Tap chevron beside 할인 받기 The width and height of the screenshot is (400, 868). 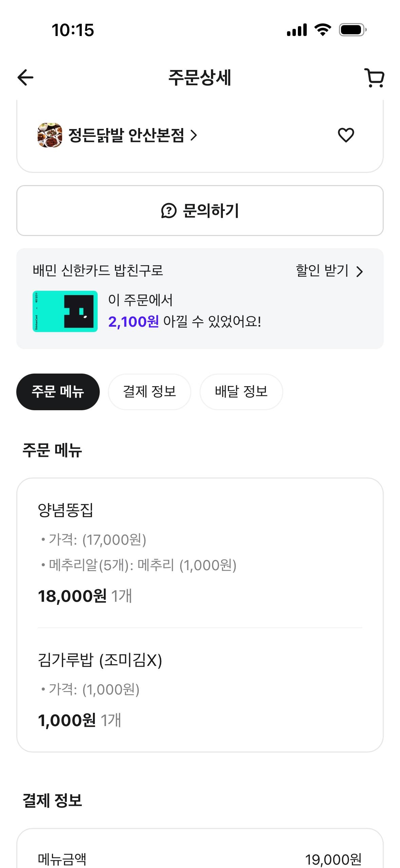(x=360, y=271)
